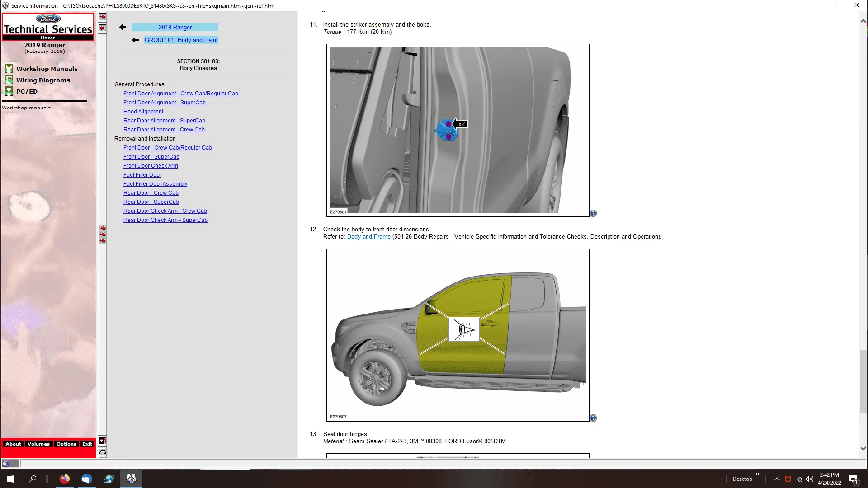The image size is (868, 488).
Task: Open the Internet Explorer taskbar icon
Action: [109, 479]
